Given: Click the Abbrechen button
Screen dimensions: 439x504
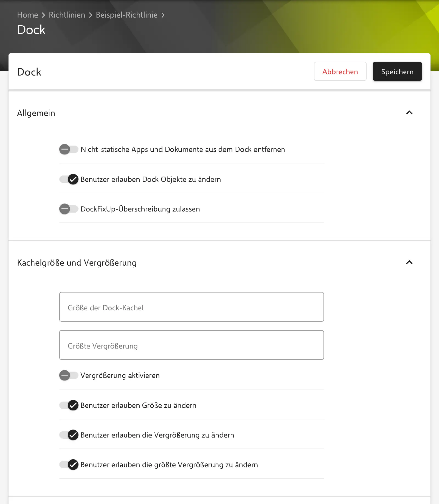Looking at the screenshot, I should coord(340,71).
